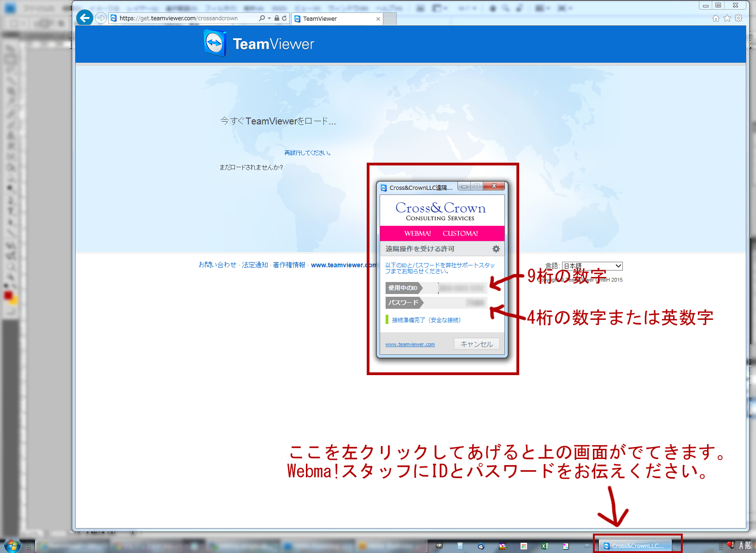Viewport: 756px width, 553px height.
Task: Click the パスワード value field
Action: coord(455,303)
